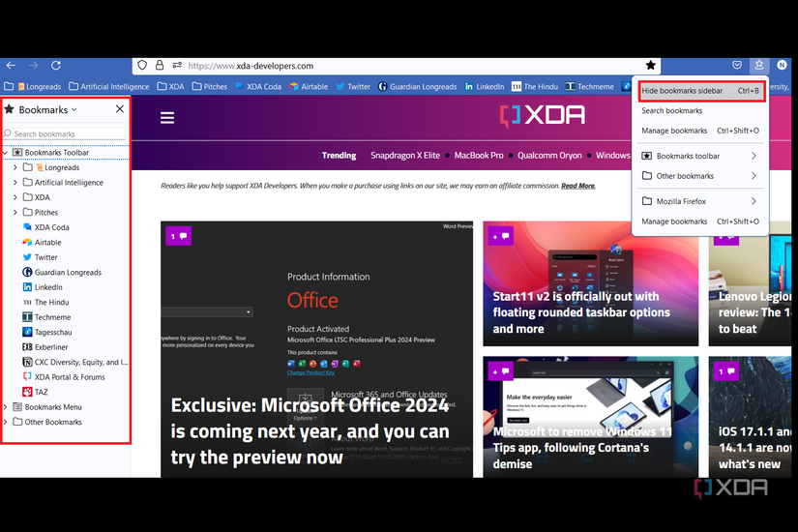Open Mozilla Firefox bookmarks submenu
Image resolution: width=798 pixels, height=532 pixels.
[x=700, y=201]
